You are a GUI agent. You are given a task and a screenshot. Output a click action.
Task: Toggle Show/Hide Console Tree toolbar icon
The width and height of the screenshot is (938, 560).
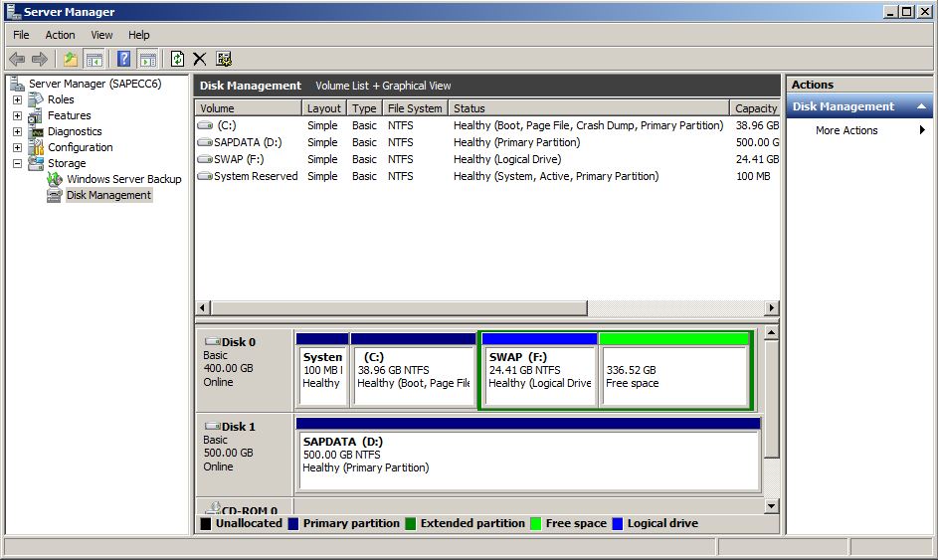pyautogui.click(x=94, y=59)
